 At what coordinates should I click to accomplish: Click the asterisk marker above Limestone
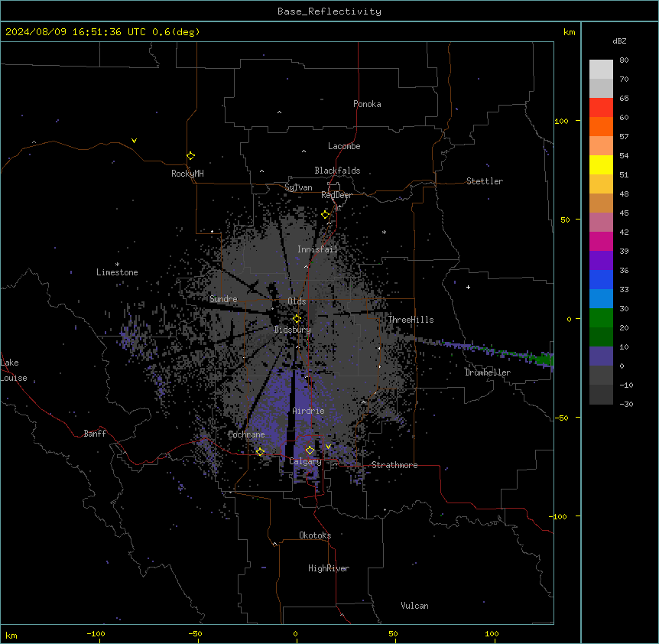[117, 265]
